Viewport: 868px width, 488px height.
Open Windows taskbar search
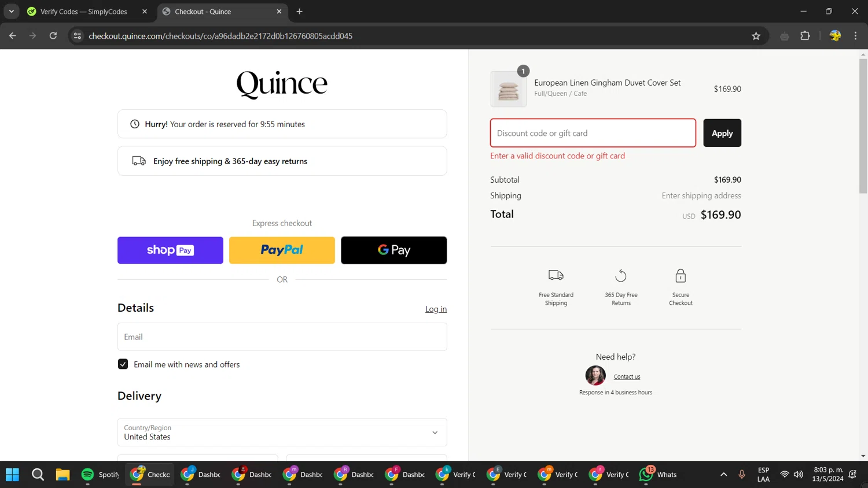[x=38, y=475]
